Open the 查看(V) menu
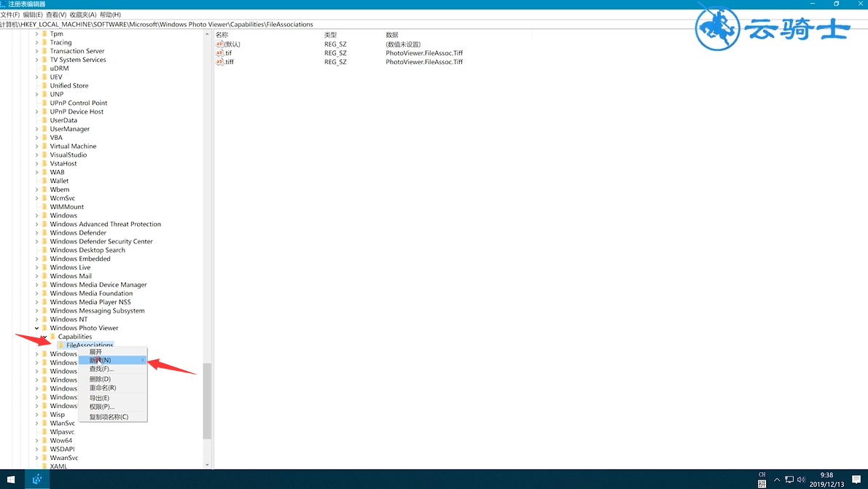 [x=56, y=15]
